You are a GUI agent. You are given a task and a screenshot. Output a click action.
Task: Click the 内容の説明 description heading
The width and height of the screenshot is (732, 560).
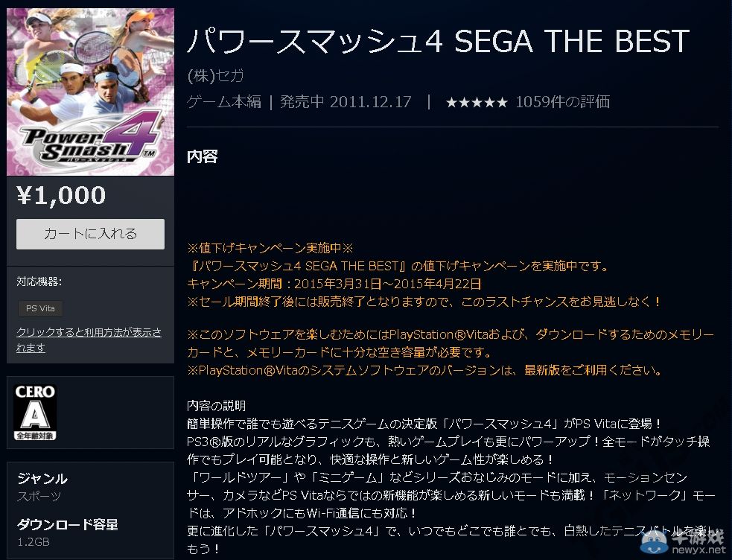216,406
